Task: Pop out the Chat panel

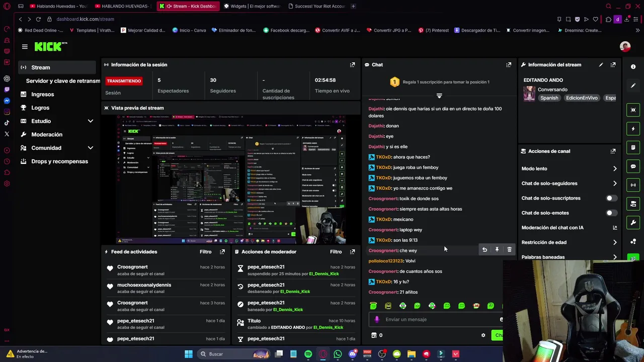Action: (x=509, y=65)
